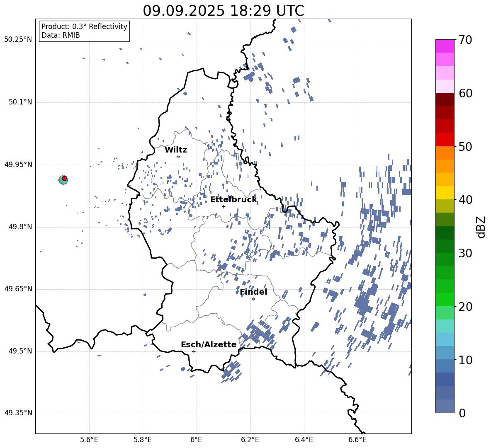Click the Ettelbruck station cross marker
This screenshot has height=448, width=491.
(224, 206)
